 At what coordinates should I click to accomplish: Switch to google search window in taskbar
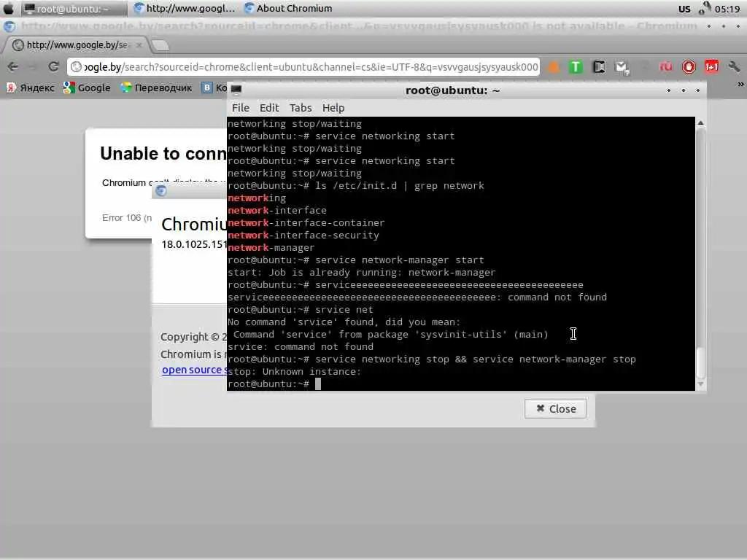pos(185,8)
